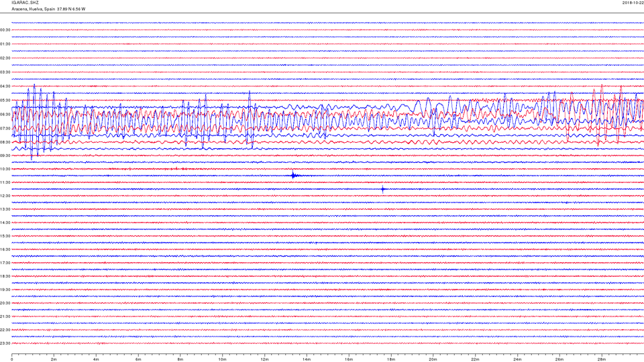Click the 20m minute-axis label
This screenshot has height=362, width=644.
[x=433, y=359]
